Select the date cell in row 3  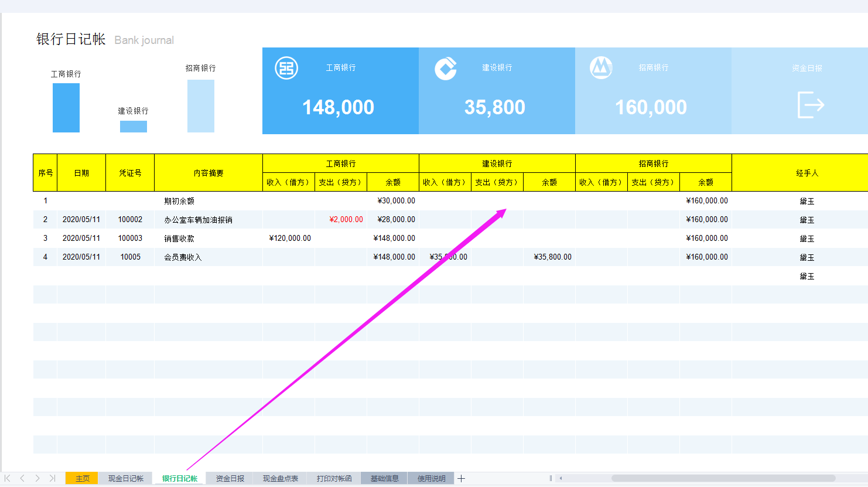click(81, 239)
